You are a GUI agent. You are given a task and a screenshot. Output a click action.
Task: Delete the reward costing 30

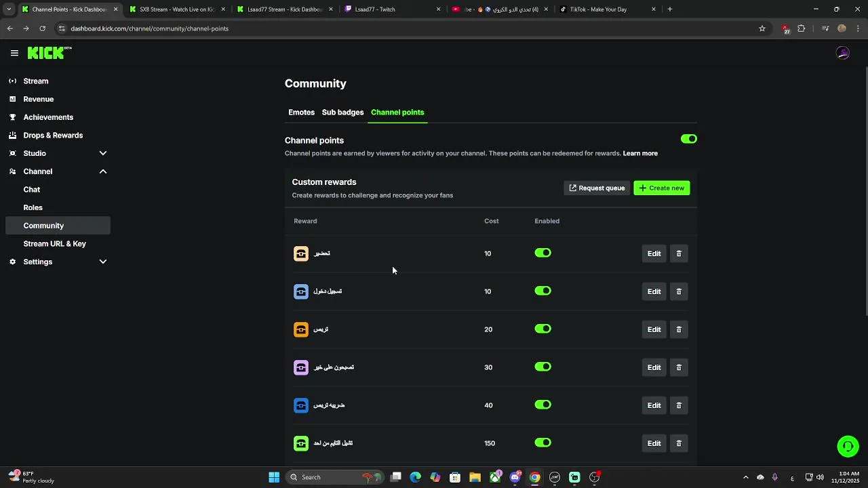click(x=679, y=367)
